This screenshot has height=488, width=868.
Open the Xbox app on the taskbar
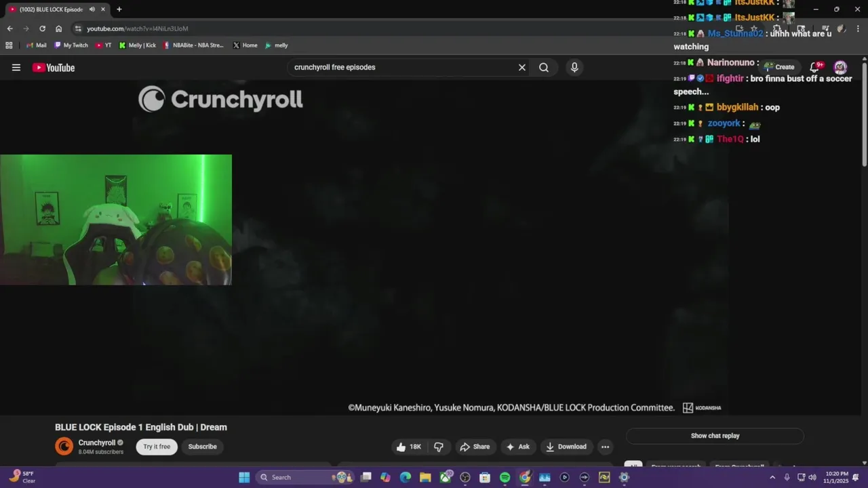pyautogui.click(x=446, y=477)
